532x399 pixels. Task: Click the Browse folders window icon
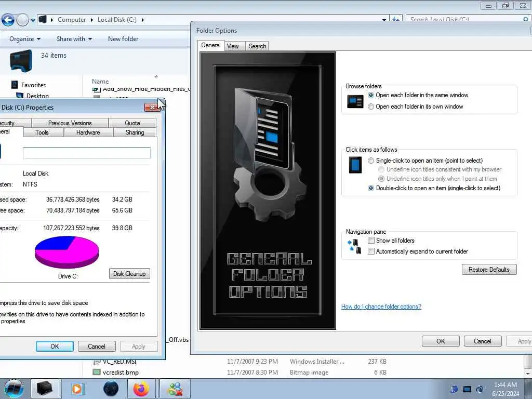click(355, 101)
